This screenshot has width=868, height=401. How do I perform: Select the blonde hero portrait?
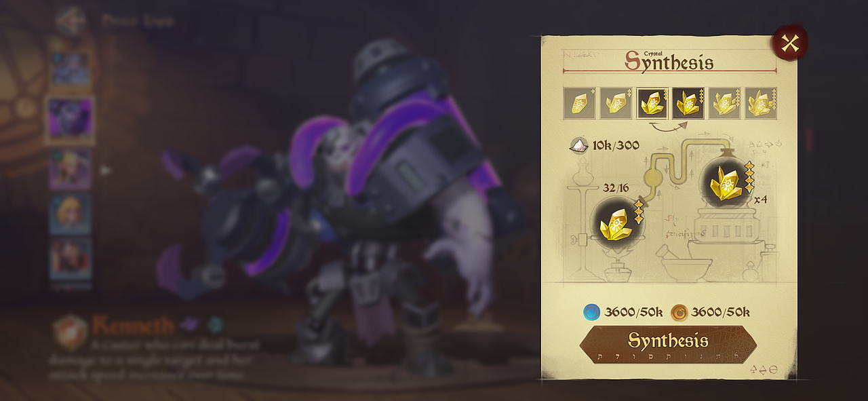pyautogui.click(x=71, y=214)
